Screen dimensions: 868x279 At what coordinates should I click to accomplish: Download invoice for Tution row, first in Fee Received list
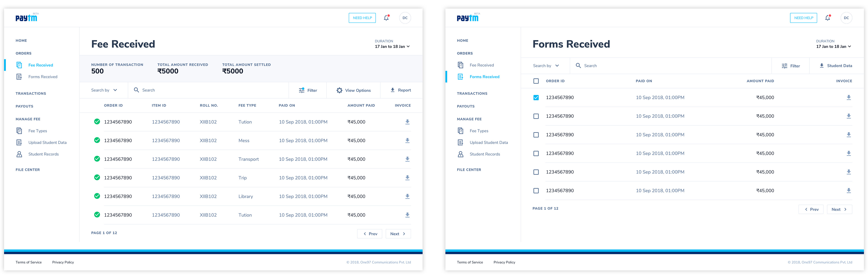click(407, 122)
